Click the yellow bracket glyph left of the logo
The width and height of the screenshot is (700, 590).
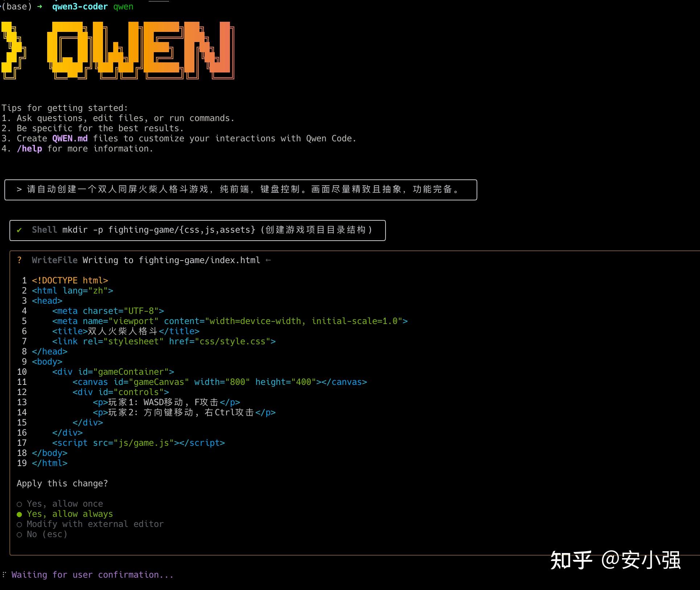[x=15, y=50]
